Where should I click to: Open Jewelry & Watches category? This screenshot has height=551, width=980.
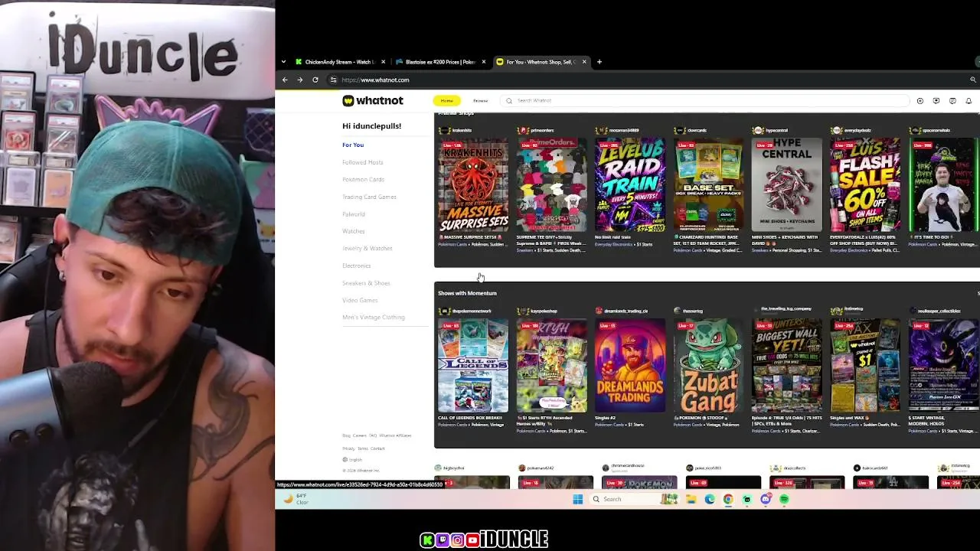pos(367,249)
